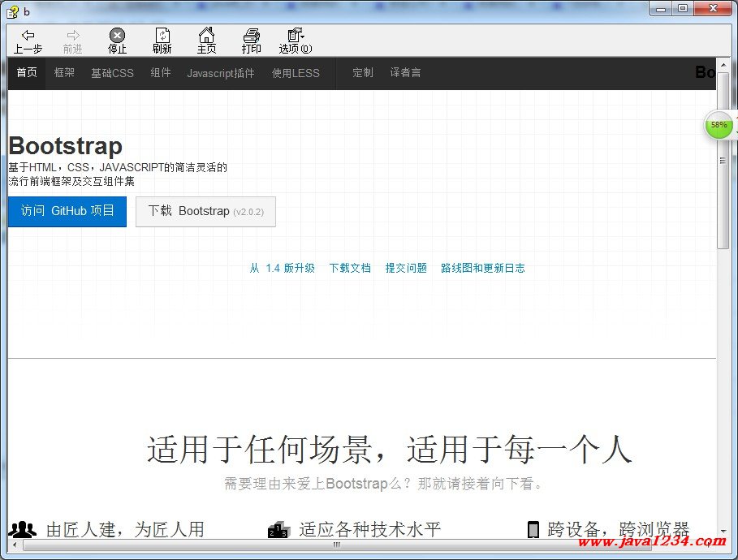Click the green 58% floating badge
The width and height of the screenshot is (738, 560).
(719, 125)
